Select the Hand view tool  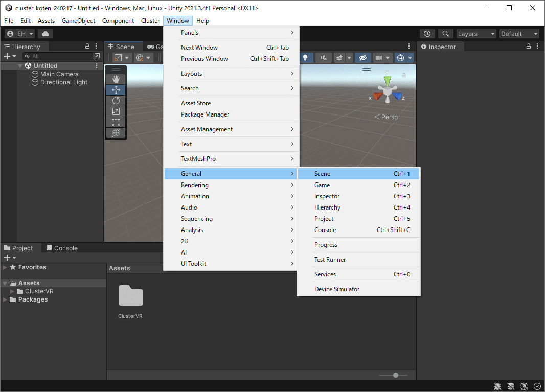pos(116,79)
